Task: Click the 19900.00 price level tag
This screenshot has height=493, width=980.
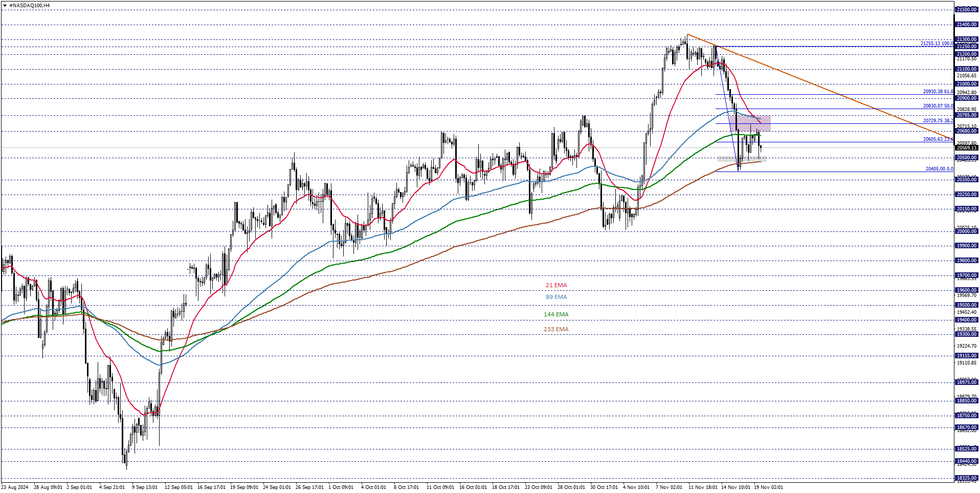Action: pyautogui.click(x=967, y=246)
